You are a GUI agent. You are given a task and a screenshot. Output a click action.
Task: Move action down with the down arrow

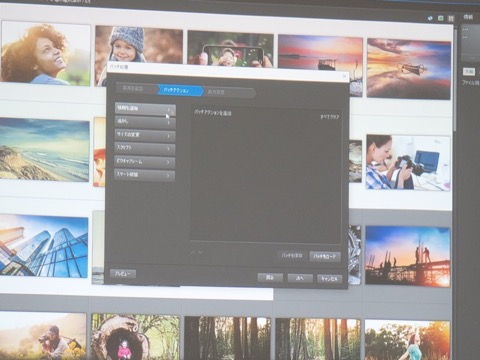pyautogui.click(x=200, y=252)
